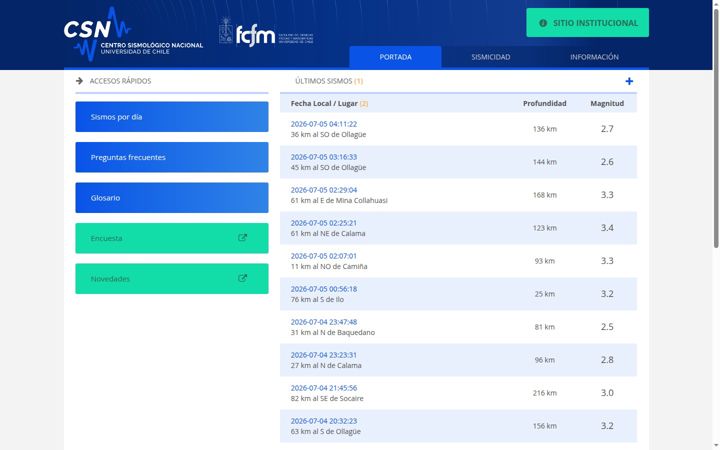The width and height of the screenshot is (720, 450).
Task: Click footnote marker 2 next to Fecha Local / Lugar
Action: [x=364, y=104]
